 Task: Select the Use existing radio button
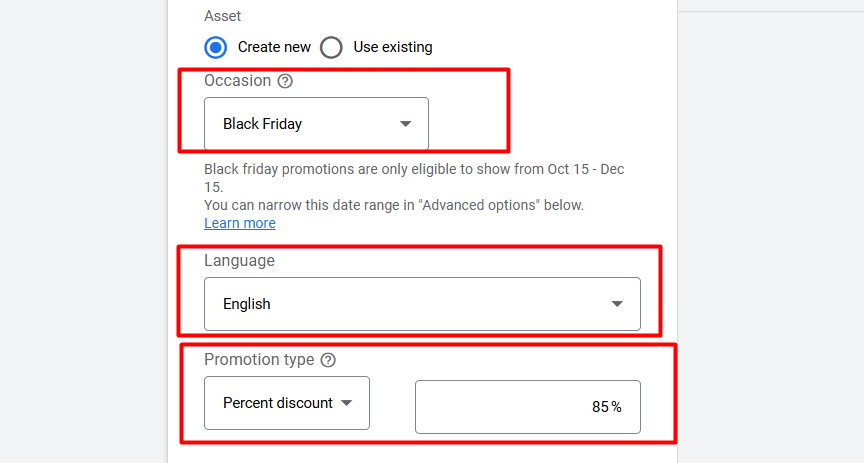[331, 47]
